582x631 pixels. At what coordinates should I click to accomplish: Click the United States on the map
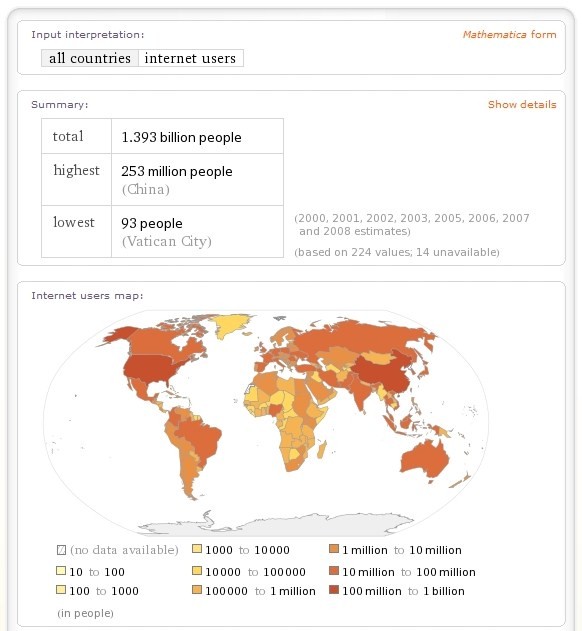(x=151, y=369)
